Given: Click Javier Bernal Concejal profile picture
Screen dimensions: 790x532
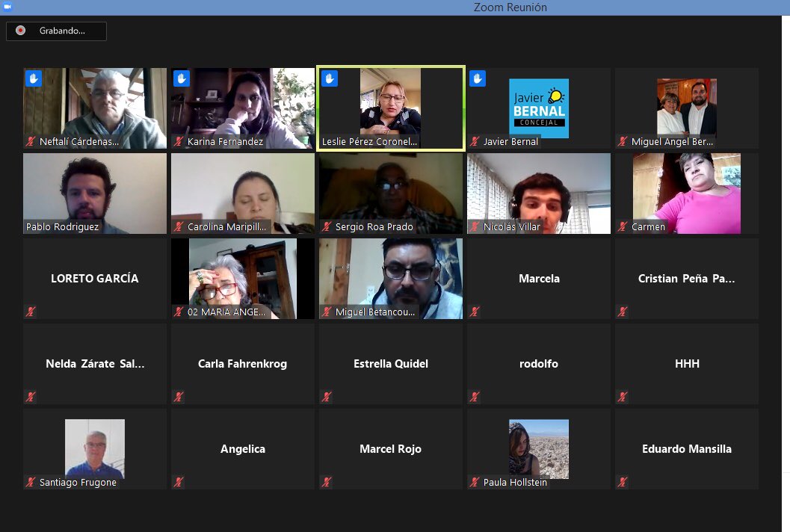Looking at the screenshot, I should pyautogui.click(x=539, y=108).
